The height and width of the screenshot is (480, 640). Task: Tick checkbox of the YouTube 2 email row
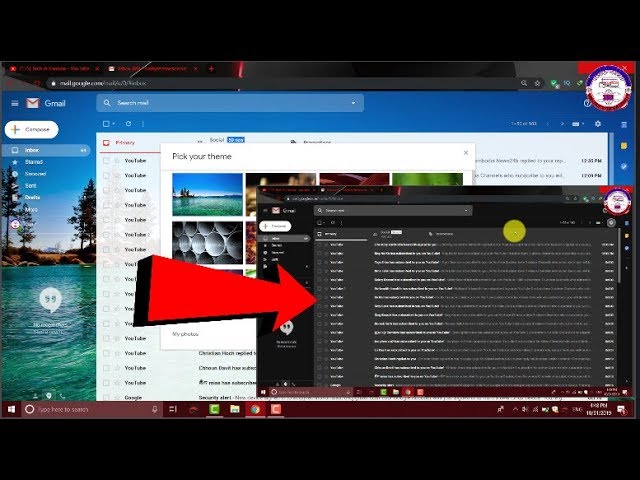(106, 235)
